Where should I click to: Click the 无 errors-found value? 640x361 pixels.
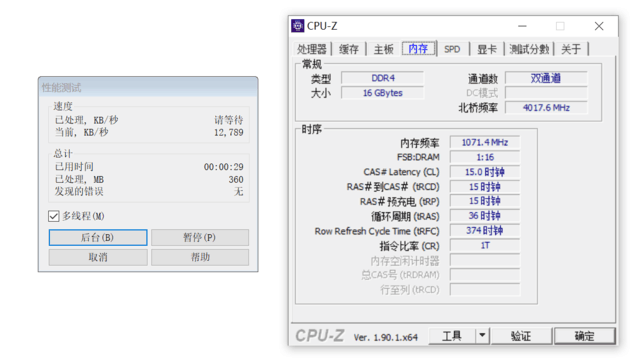[x=238, y=192]
